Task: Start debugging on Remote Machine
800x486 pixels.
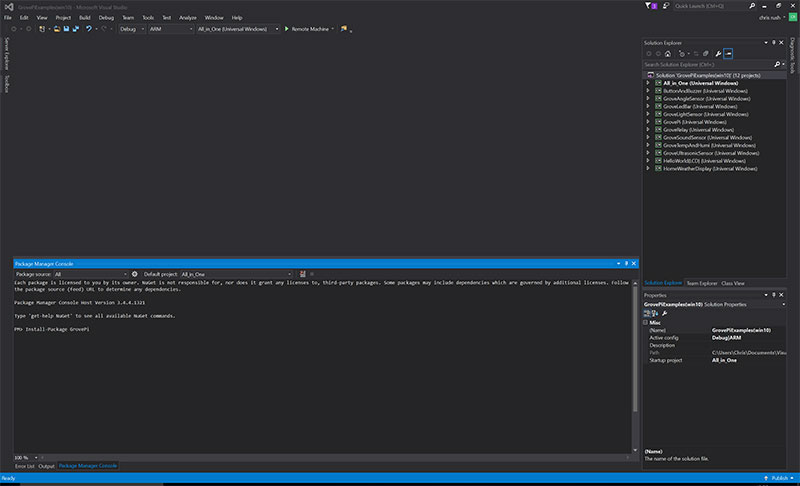Action: [311, 29]
